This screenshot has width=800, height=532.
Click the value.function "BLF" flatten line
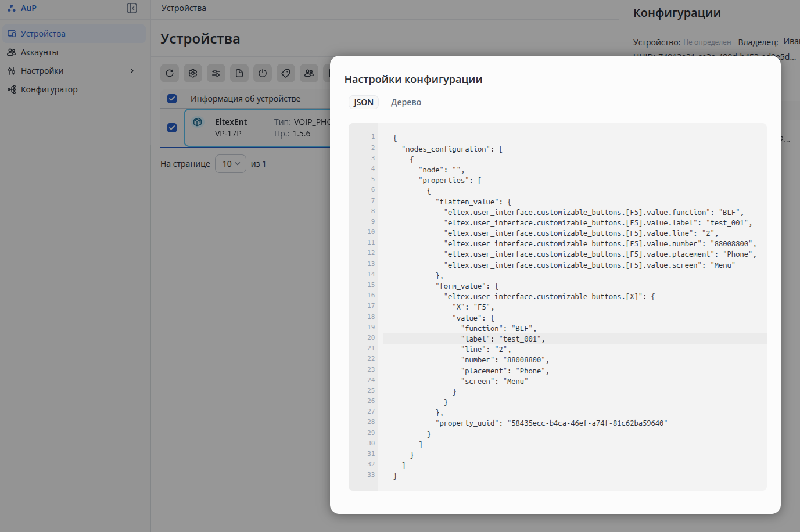point(594,213)
